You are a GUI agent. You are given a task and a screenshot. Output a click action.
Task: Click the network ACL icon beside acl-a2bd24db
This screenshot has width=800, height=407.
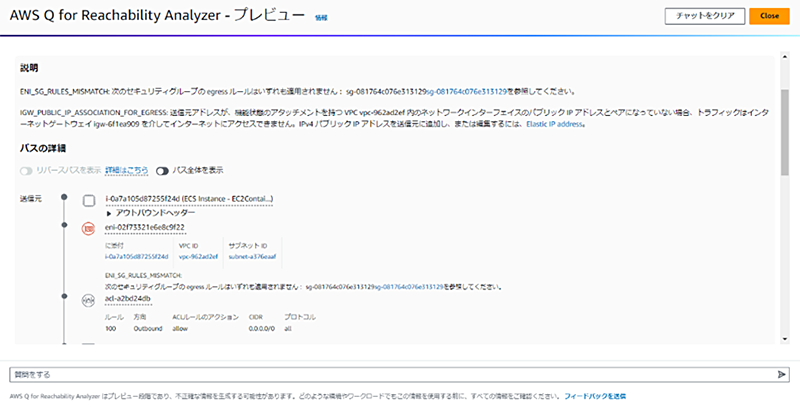(x=89, y=301)
